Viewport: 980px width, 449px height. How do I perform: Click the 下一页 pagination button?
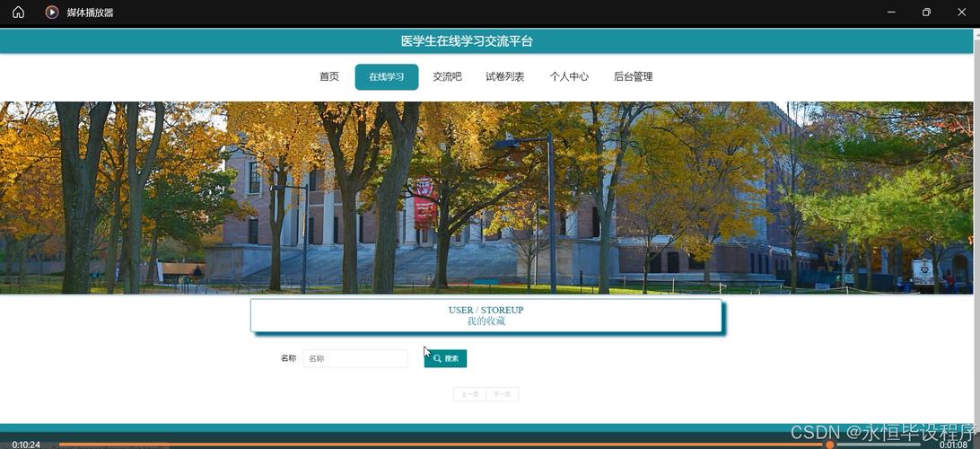[502, 394]
